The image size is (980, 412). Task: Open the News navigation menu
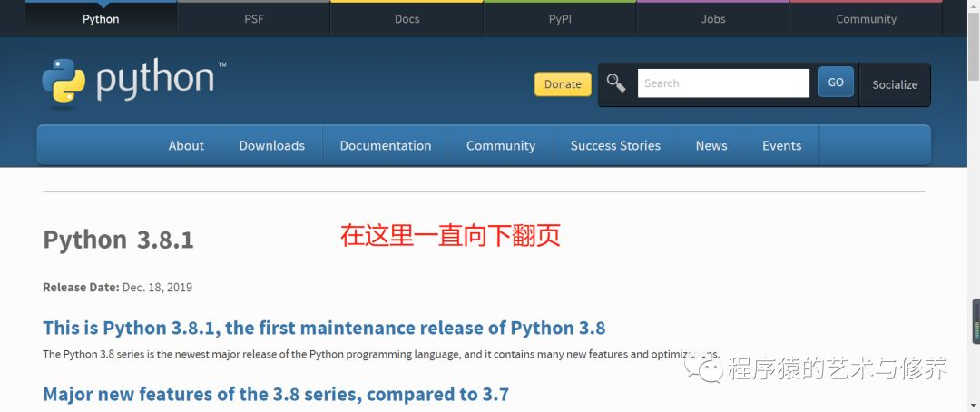point(711,145)
